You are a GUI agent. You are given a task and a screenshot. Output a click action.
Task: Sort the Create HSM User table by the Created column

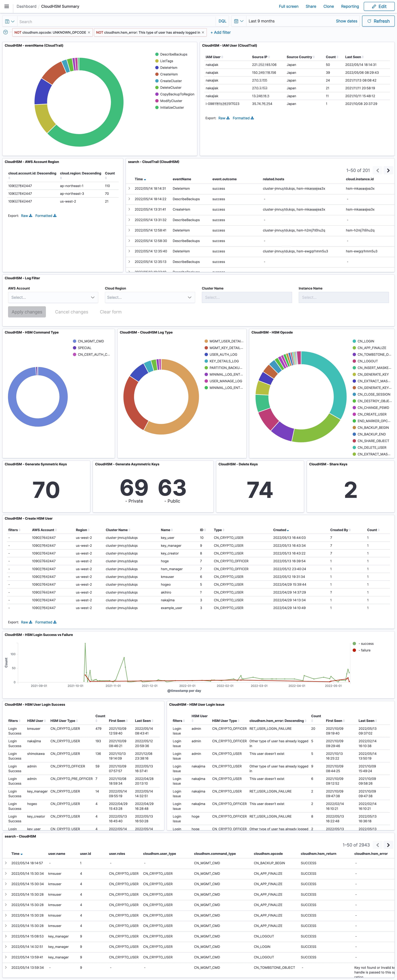click(x=281, y=530)
